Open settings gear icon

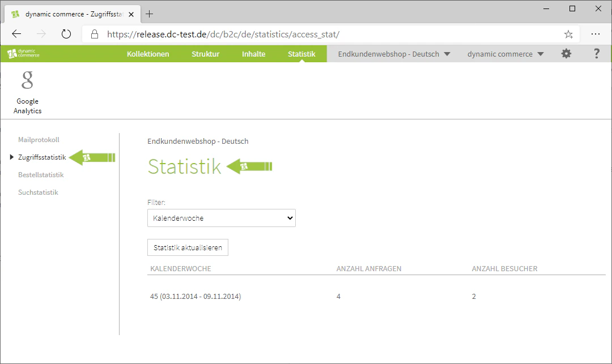(566, 54)
